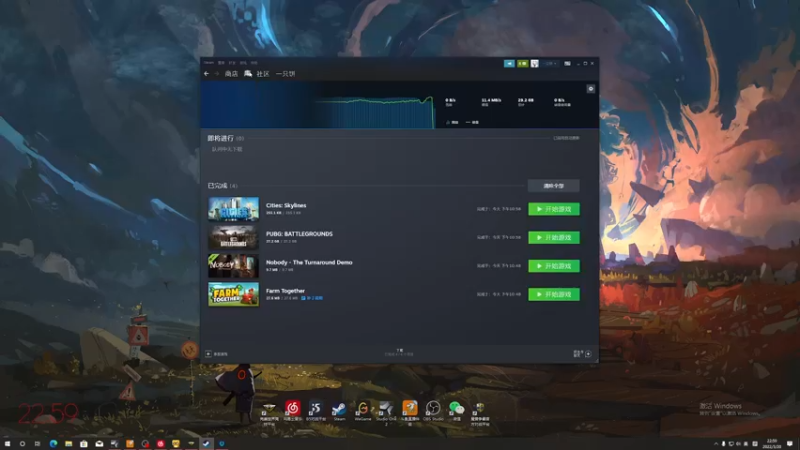The image size is (800, 450).
Task: Click the back arrow in Steam
Action: tap(206, 73)
